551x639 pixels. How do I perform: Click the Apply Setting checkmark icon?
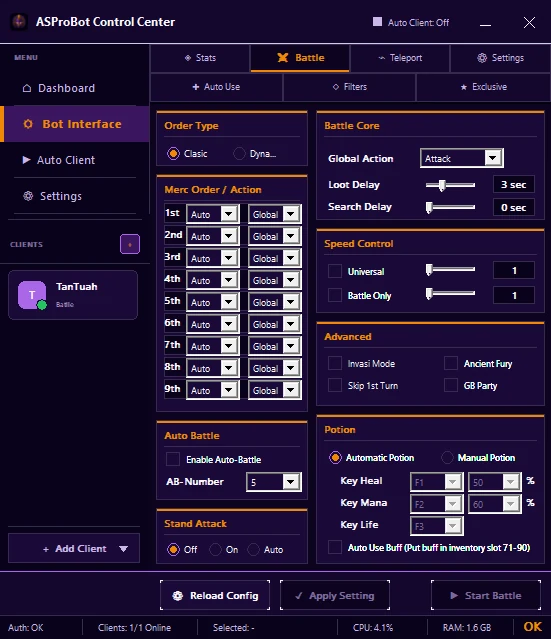[299, 596]
